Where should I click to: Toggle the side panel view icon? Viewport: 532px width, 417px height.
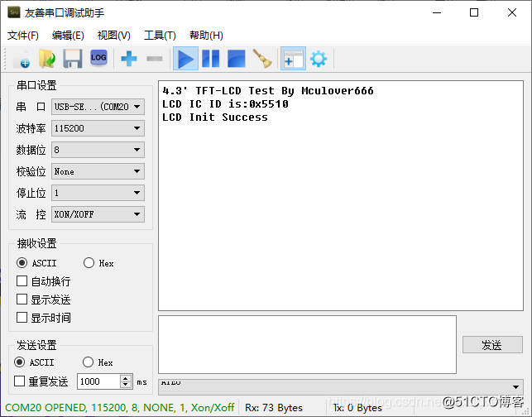point(293,59)
